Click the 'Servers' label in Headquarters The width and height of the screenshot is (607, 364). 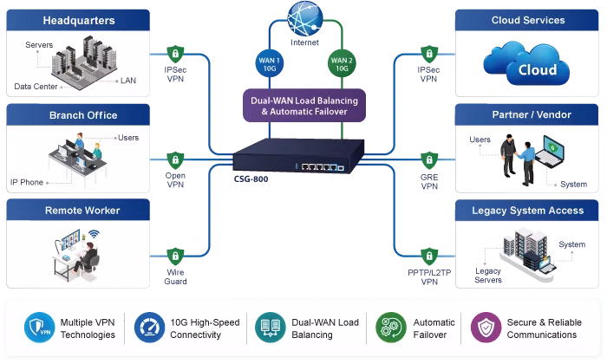coord(39,45)
